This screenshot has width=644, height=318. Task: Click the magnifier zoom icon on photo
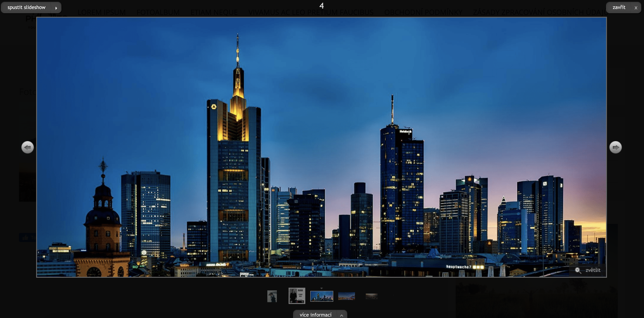pyautogui.click(x=578, y=270)
